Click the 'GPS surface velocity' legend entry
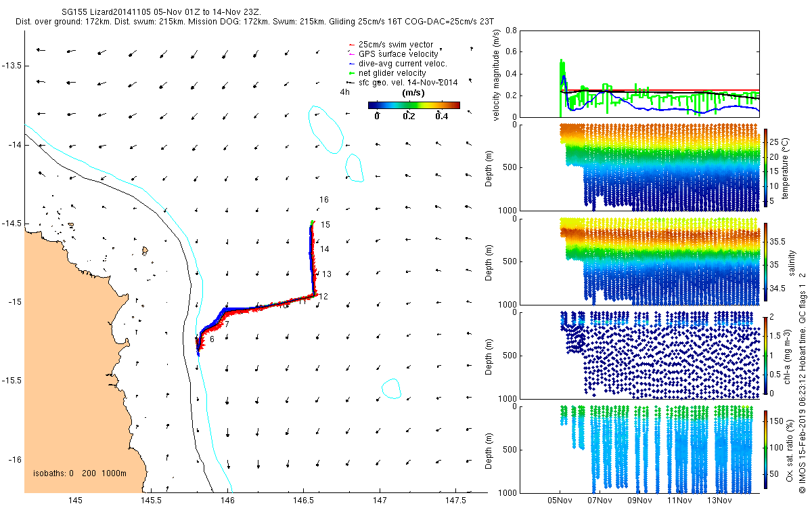This screenshot has width=812, height=508. (x=398, y=54)
